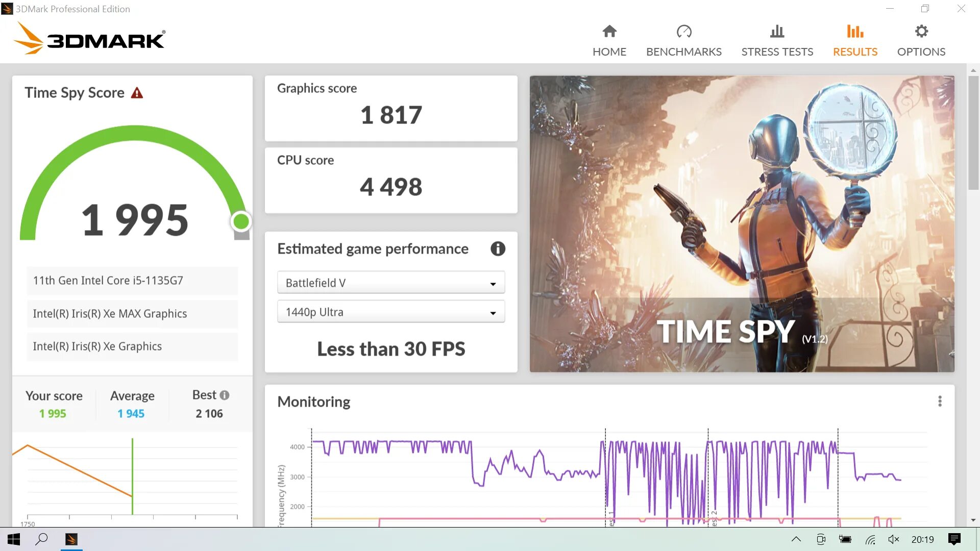Click the 3DMark logo
Viewport: 980px width, 551px height.
[89, 39]
